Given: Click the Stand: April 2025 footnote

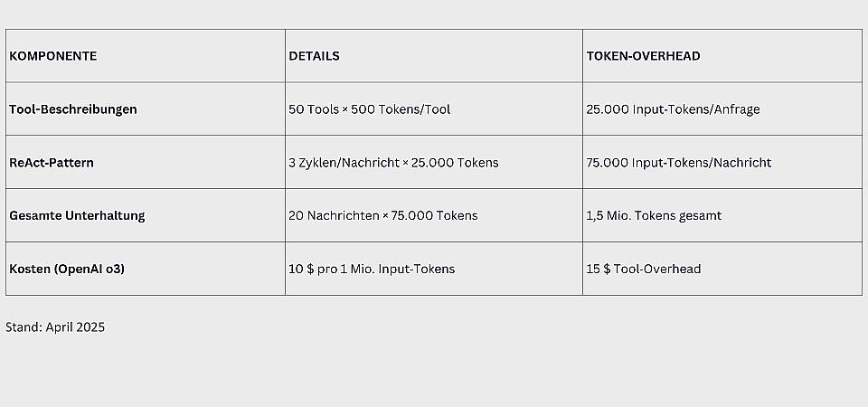Looking at the screenshot, I should (x=55, y=327).
